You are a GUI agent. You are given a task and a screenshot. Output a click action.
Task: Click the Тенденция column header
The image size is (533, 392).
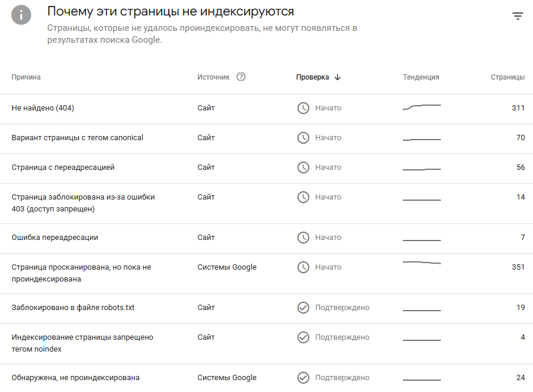point(421,77)
